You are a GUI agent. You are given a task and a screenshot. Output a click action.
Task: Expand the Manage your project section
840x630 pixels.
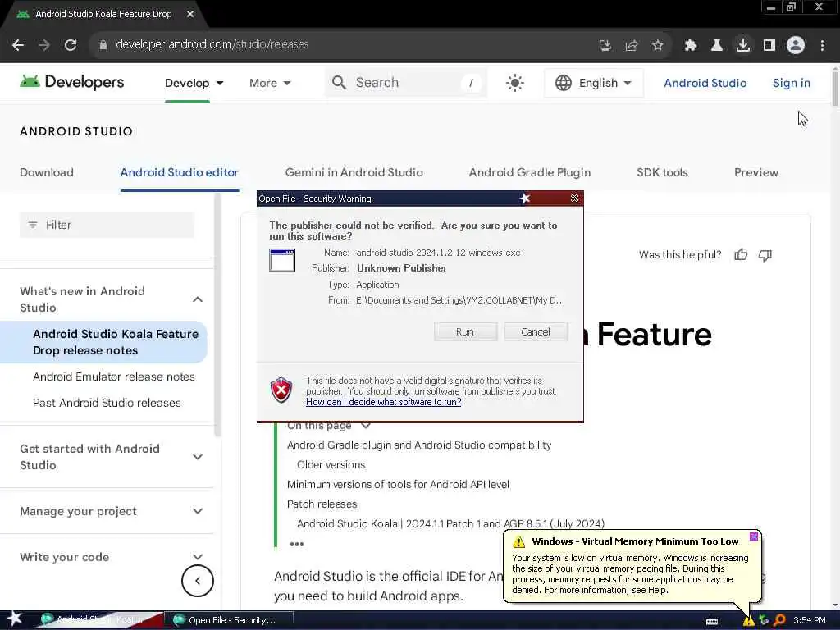[x=197, y=511]
